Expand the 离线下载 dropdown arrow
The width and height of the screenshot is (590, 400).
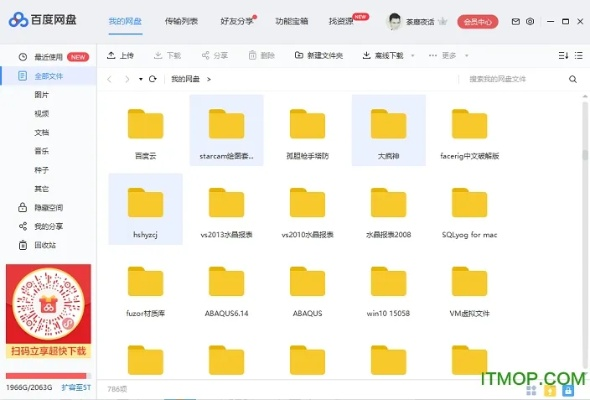pos(412,56)
